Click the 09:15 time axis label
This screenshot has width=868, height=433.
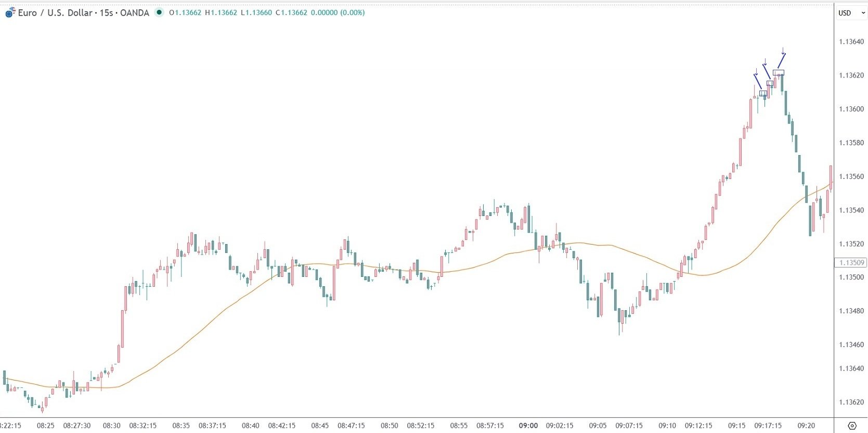point(736,426)
